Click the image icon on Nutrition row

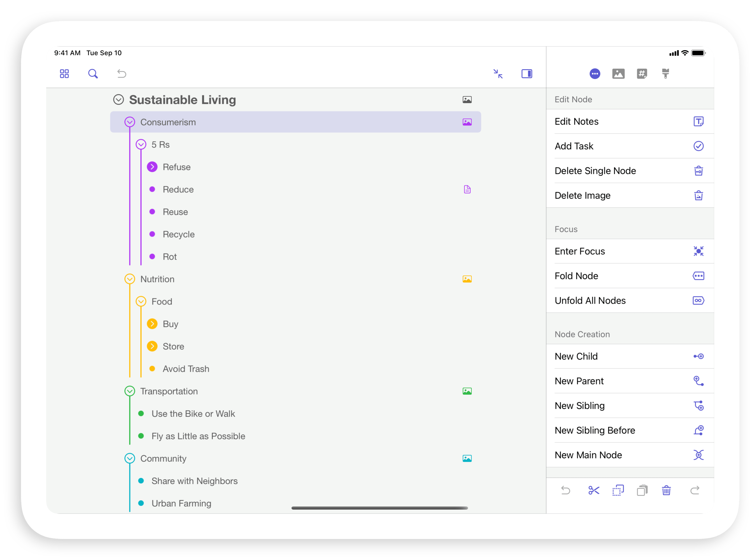[467, 279]
